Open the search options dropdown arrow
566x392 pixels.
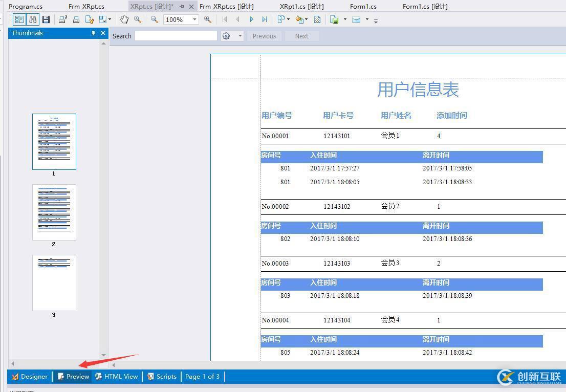pyautogui.click(x=240, y=36)
